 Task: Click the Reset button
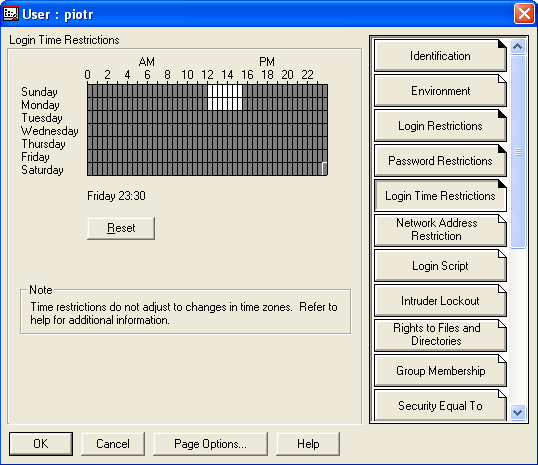pos(121,228)
